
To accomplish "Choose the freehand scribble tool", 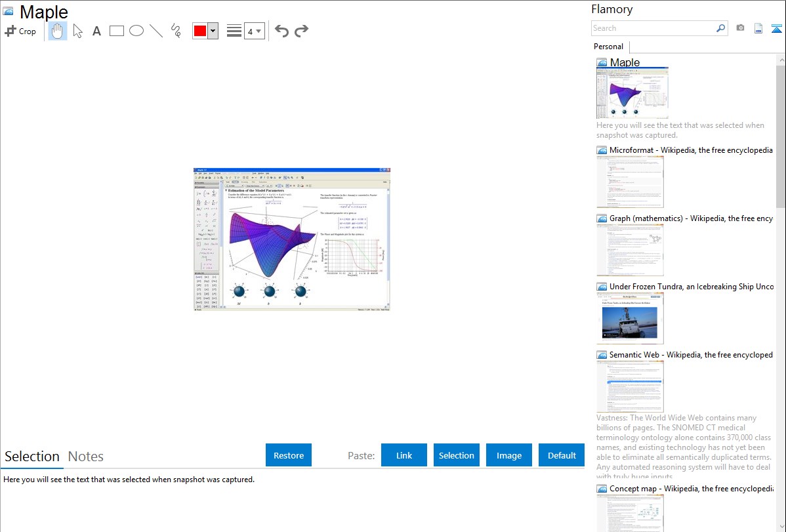I will (176, 31).
